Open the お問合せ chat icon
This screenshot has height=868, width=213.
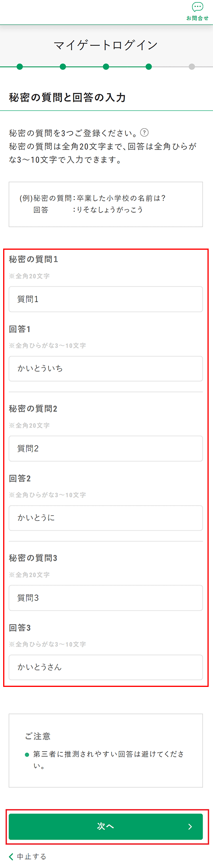click(197, 7)
